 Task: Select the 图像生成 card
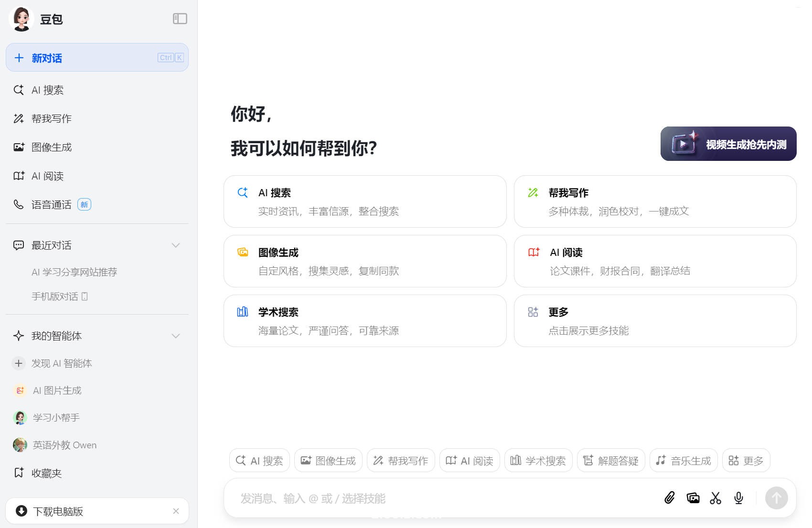pyautogui.click(x=365, y=261)
